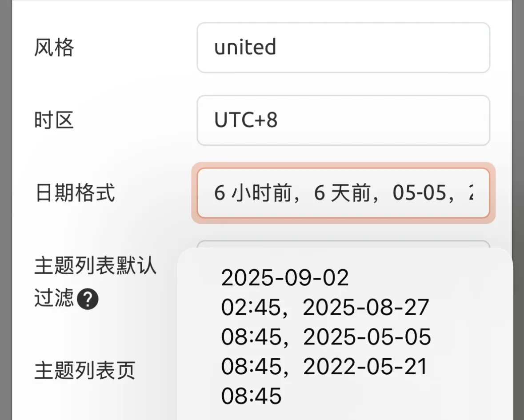
Task: Click the 05-05 text in 日期格式
Action: (x=417, y=194)
